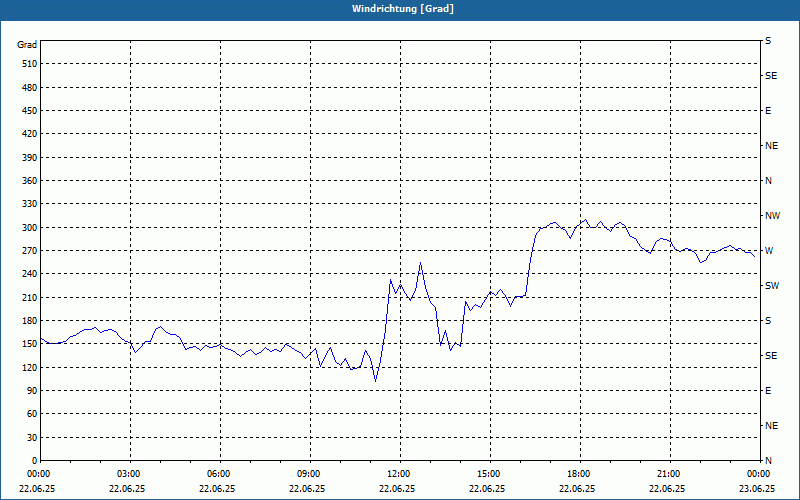
Task: Click the N compass label level with 360
Action: [768, 181]
